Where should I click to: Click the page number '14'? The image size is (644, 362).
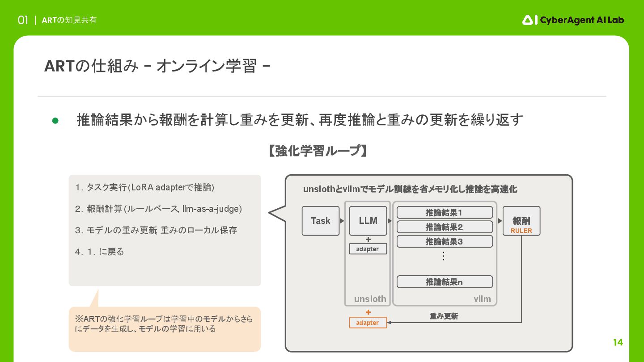click(x=618, y=342)
